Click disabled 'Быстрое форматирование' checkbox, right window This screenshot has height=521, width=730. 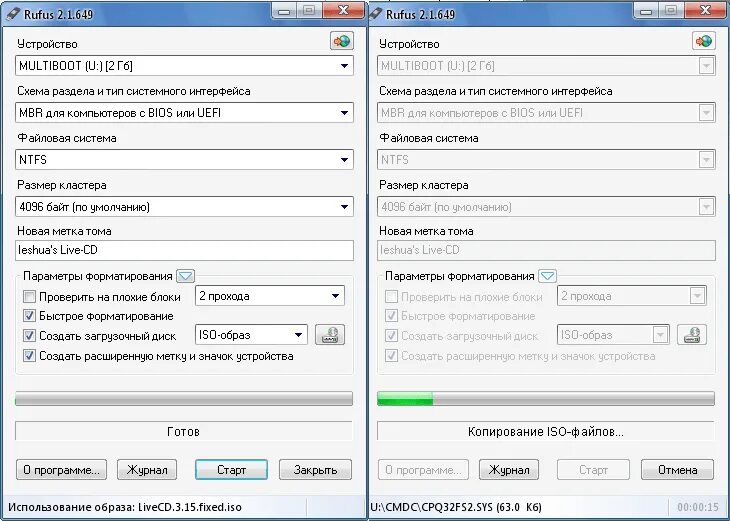pos(392,316)
